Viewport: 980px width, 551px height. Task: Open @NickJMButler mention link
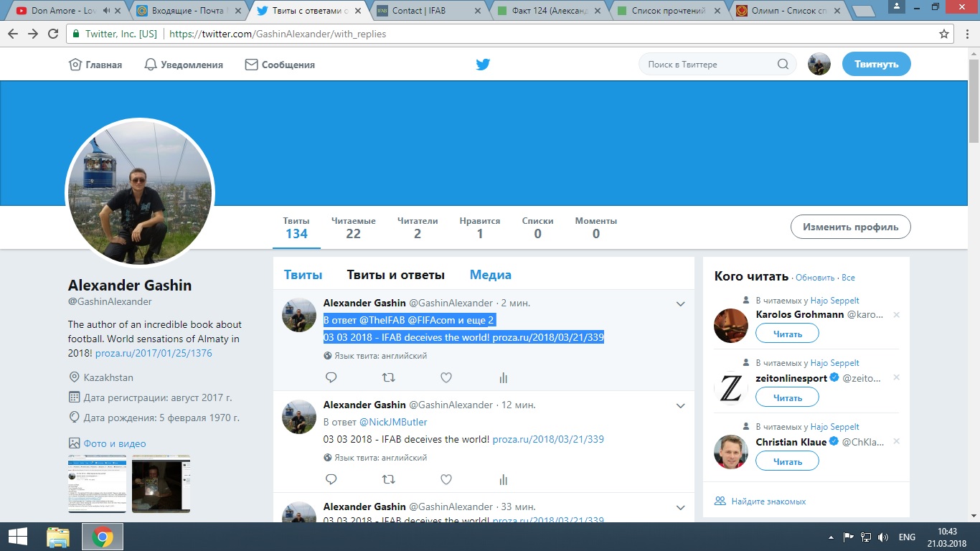click(x=393, y=422)
